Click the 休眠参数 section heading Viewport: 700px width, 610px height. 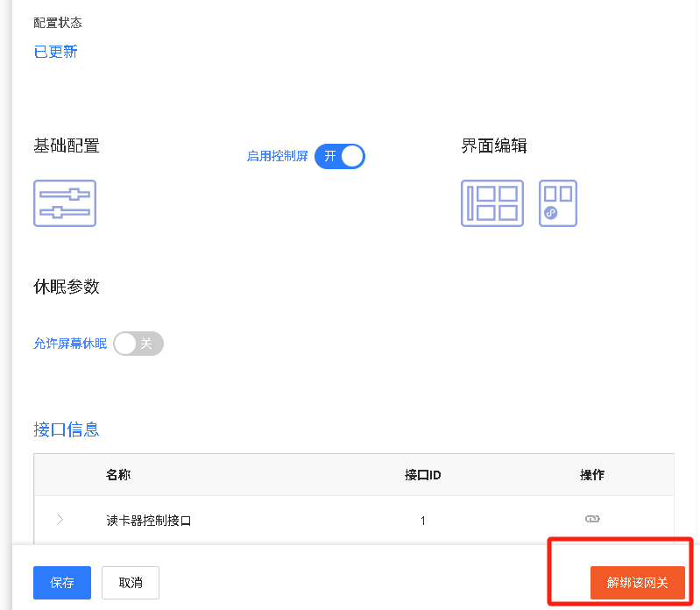[67, 287]
